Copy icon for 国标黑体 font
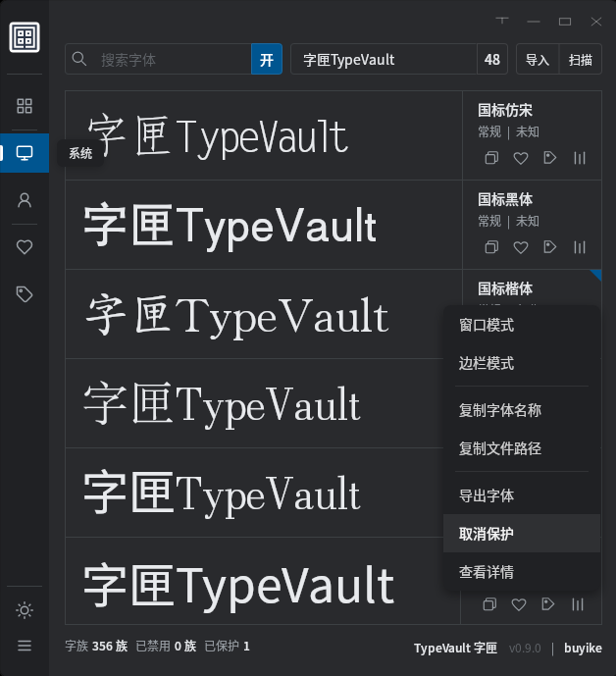 491,247
